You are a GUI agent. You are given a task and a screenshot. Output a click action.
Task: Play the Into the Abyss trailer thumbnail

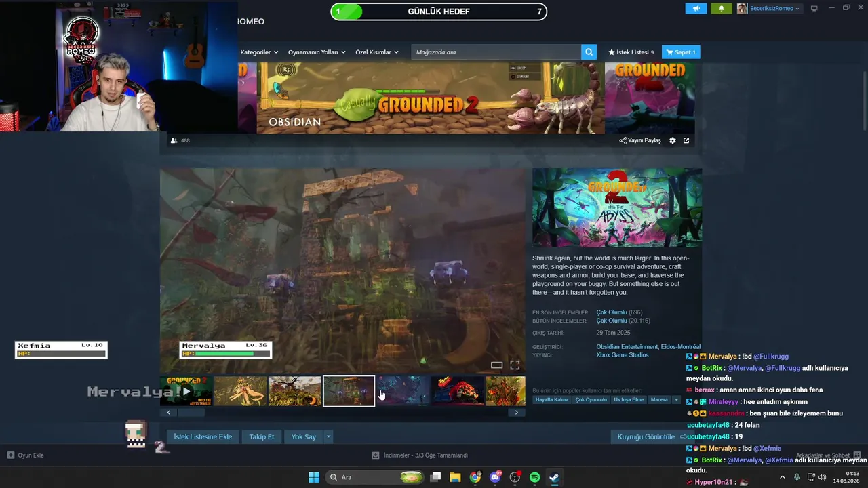(x=186, y=391)
